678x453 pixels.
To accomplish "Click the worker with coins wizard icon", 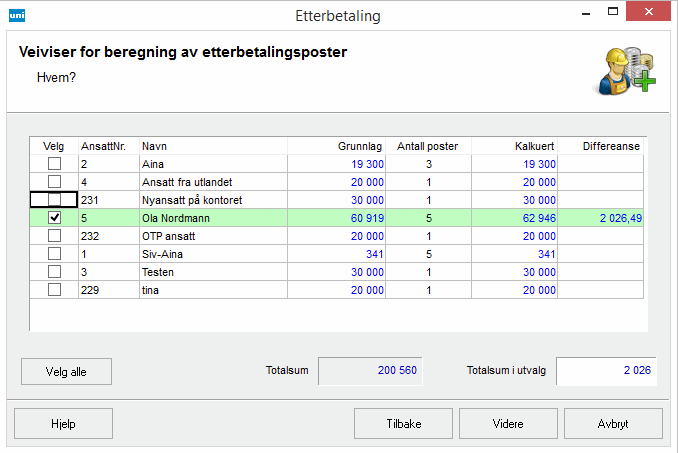I will point(625,71).
